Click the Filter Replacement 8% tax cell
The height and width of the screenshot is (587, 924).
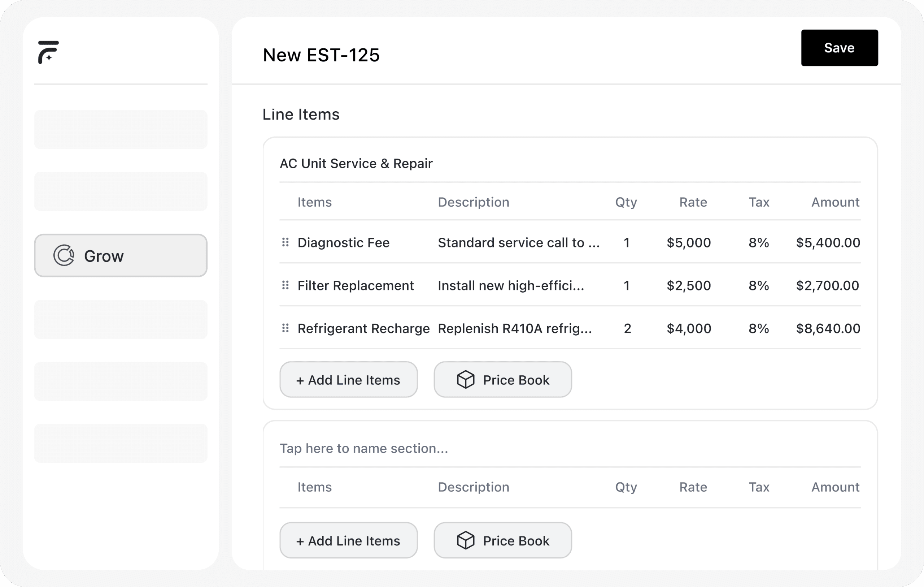[x=758, y=286]
